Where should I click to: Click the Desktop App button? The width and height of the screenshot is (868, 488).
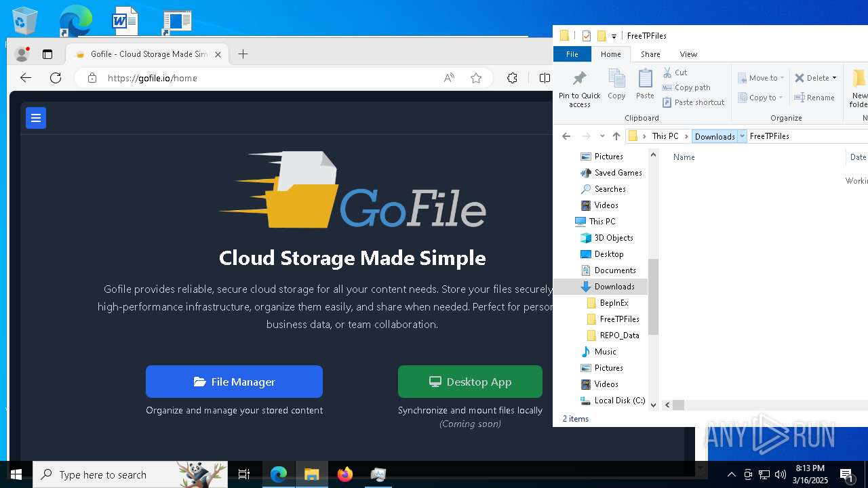[x=470, y=382]
